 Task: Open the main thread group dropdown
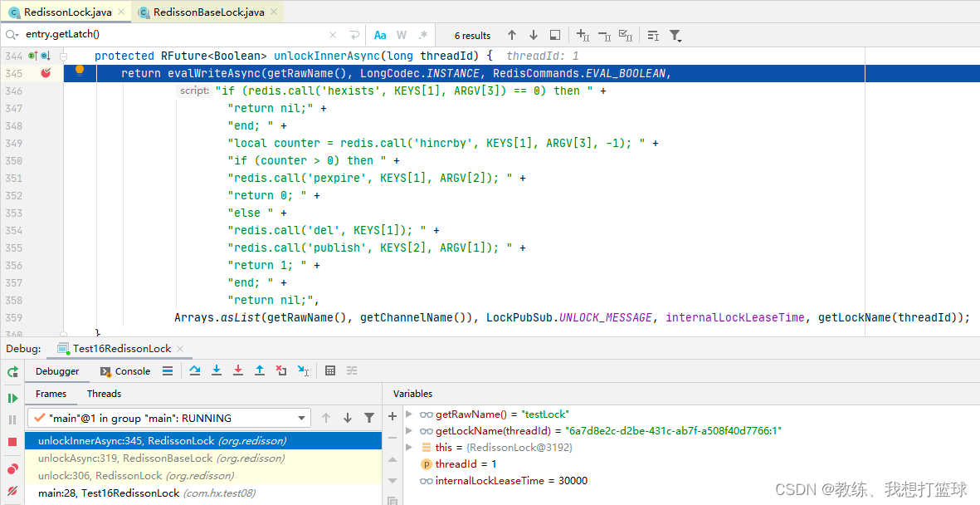click(x=303, y=417)
